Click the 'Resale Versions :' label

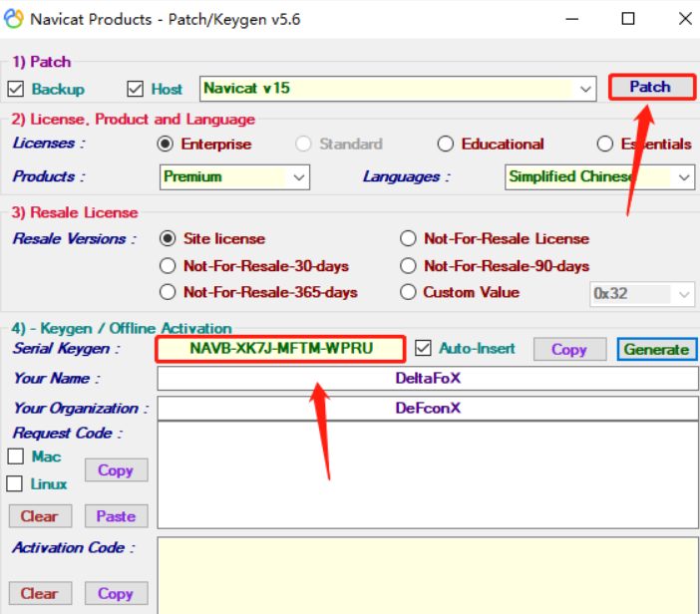[74, 239]
